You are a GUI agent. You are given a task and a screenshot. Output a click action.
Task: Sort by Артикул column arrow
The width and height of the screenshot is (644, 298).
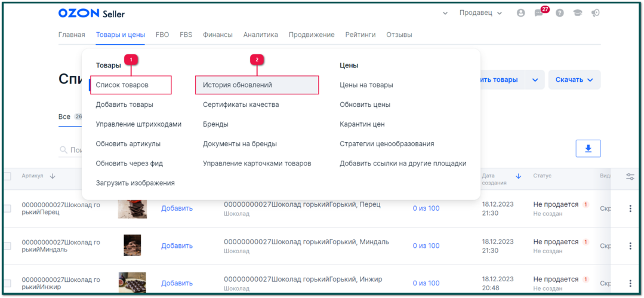pos(52,176)
